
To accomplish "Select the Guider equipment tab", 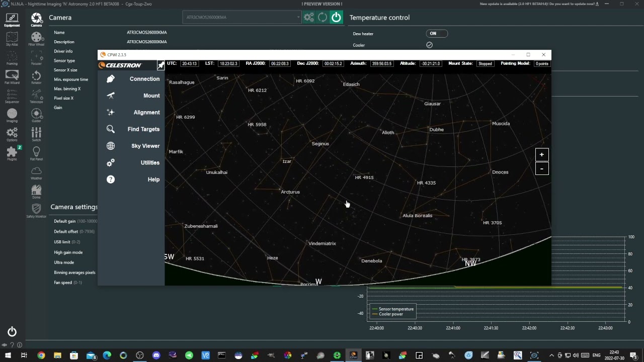I will (36, 116).
